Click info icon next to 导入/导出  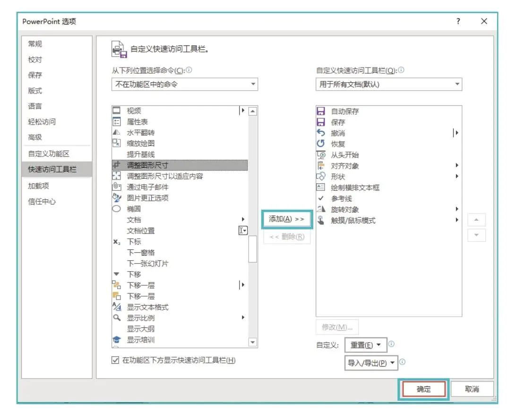402,362
